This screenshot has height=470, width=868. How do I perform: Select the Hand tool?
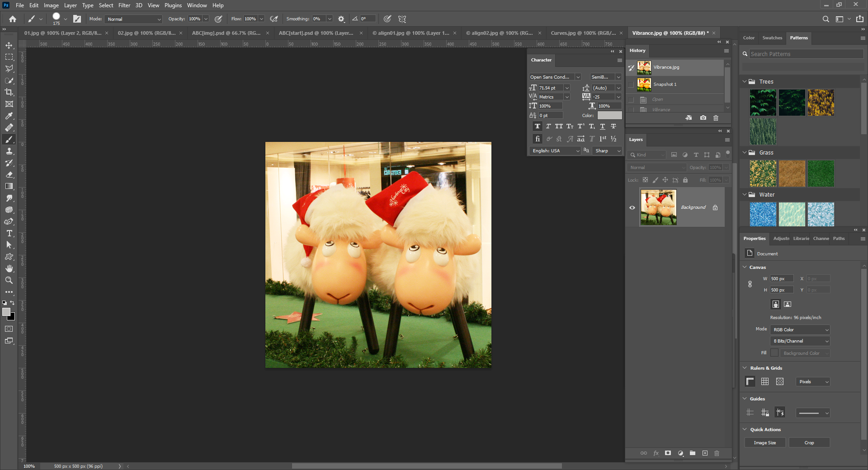coord(9,268)
